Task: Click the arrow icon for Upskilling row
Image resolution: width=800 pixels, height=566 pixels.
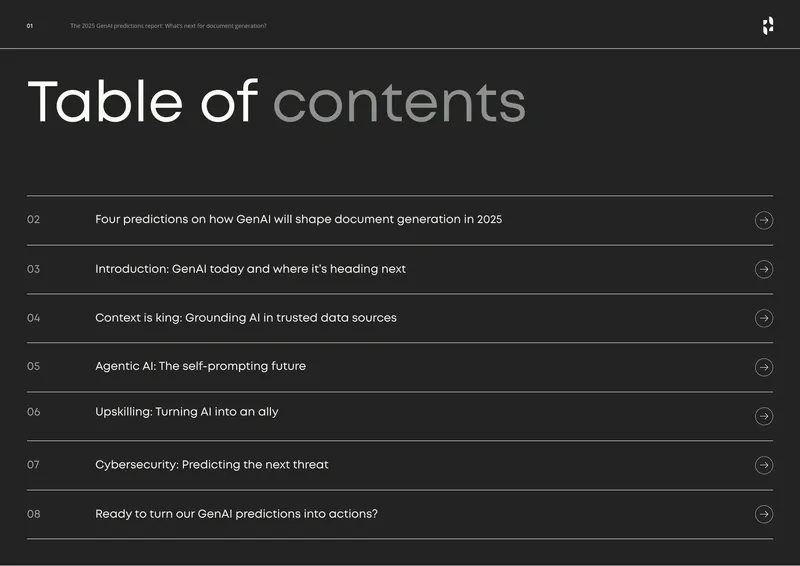Action: coord(763,416)
